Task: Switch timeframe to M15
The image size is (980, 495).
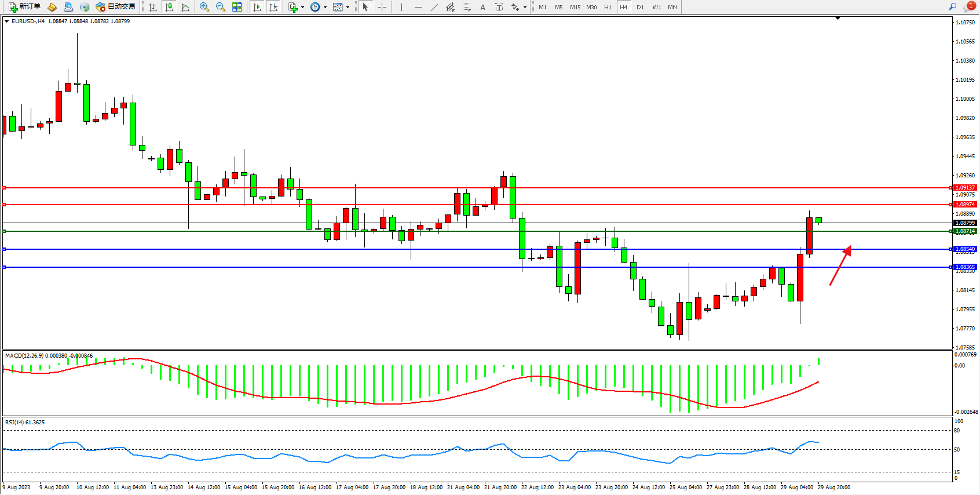Action: point(575,7)
